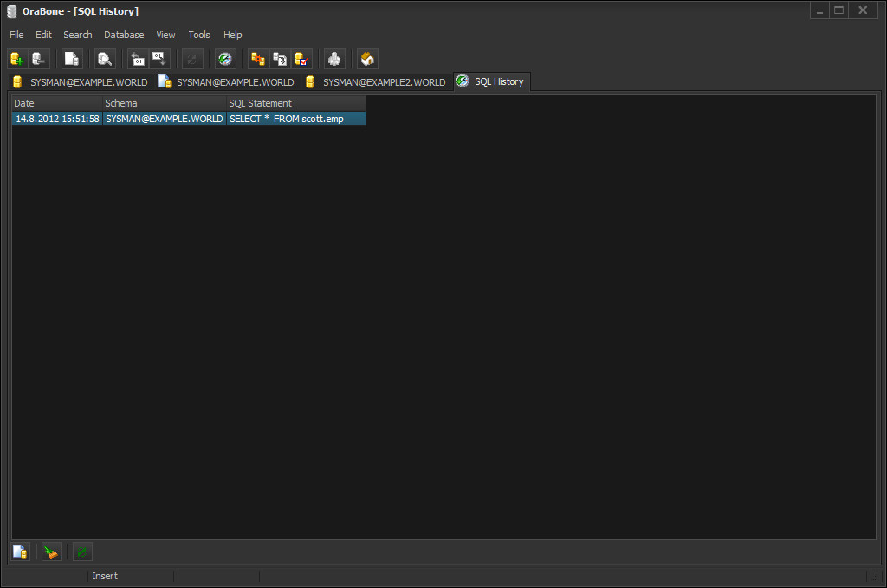Click the OraBone application icon in title bar

click(x=12, y=11)
